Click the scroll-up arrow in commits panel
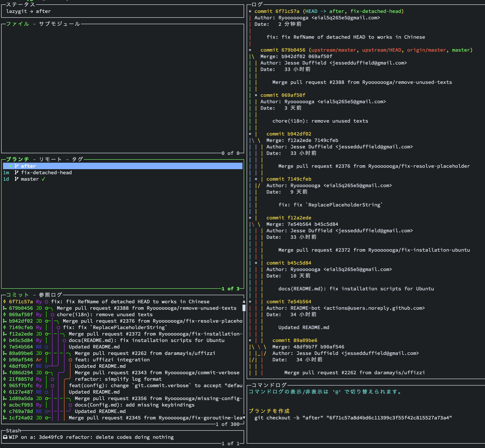The width and height of the screenshot is (485, 448). (244, 301)
